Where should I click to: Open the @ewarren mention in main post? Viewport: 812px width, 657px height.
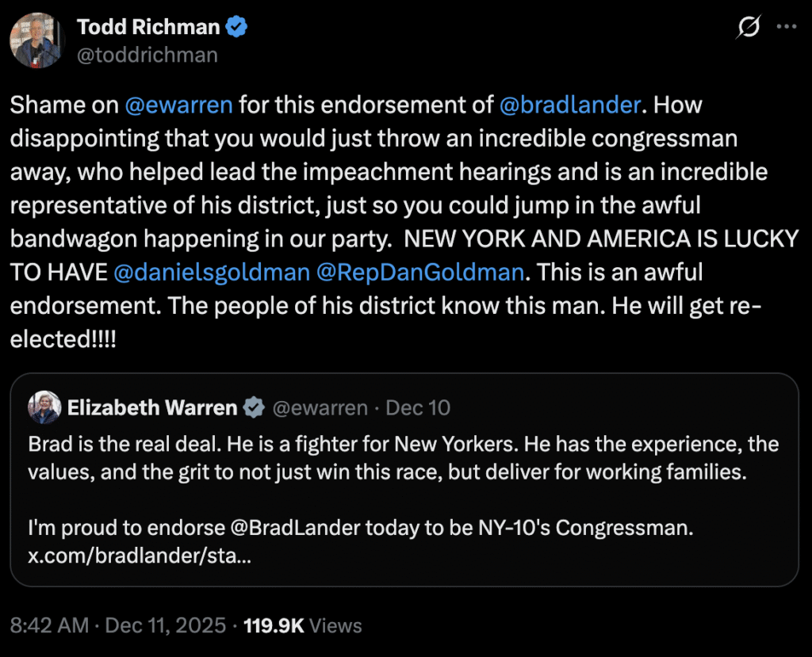coord(179,105)
